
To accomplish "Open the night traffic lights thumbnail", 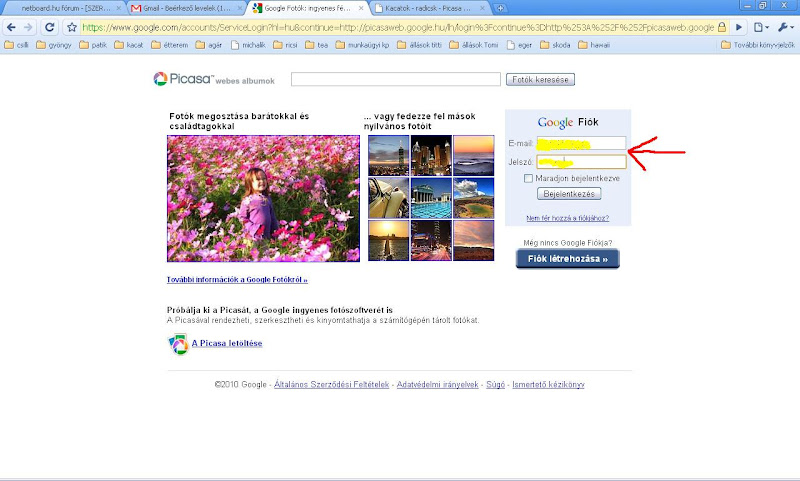I will (x=431, y=240).
